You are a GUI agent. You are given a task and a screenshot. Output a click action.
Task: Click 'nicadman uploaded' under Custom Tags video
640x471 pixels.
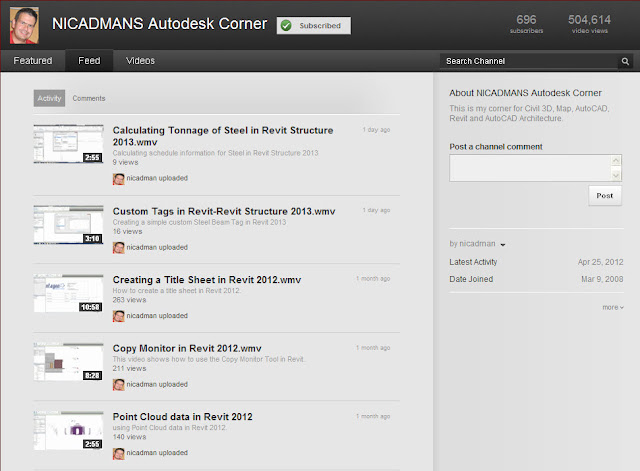click(157, 247)
